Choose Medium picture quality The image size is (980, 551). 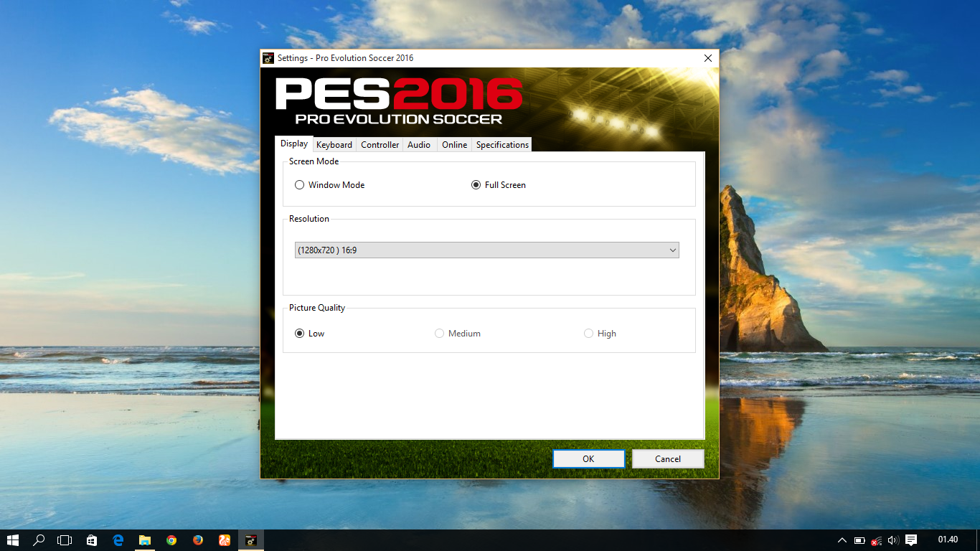click(x=439, y=334)
